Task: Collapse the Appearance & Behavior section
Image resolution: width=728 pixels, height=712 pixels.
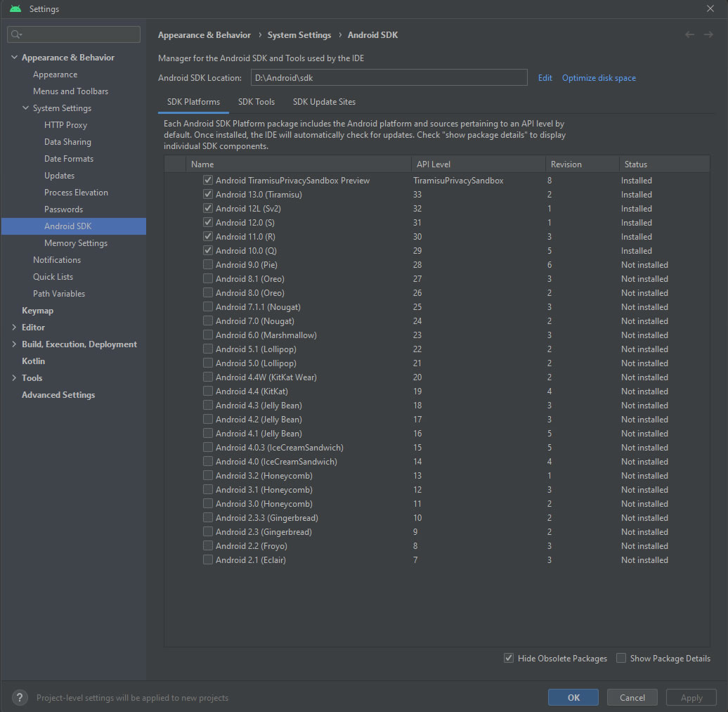Action: (x=14, y=57)
